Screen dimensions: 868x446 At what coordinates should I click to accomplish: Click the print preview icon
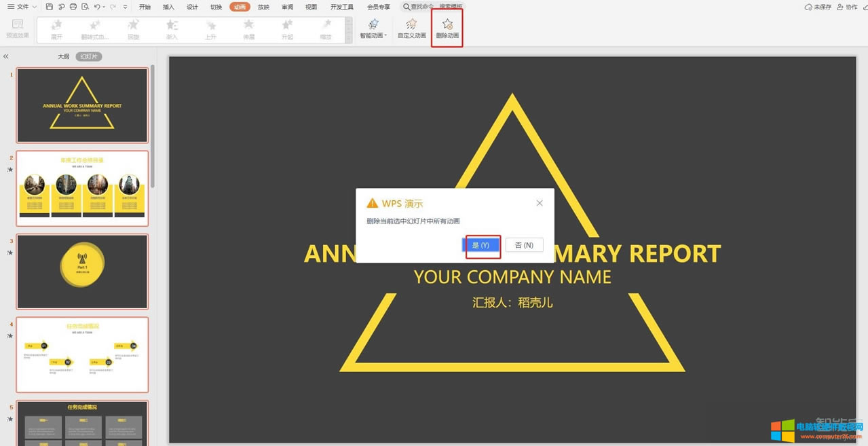pos(85,7)
